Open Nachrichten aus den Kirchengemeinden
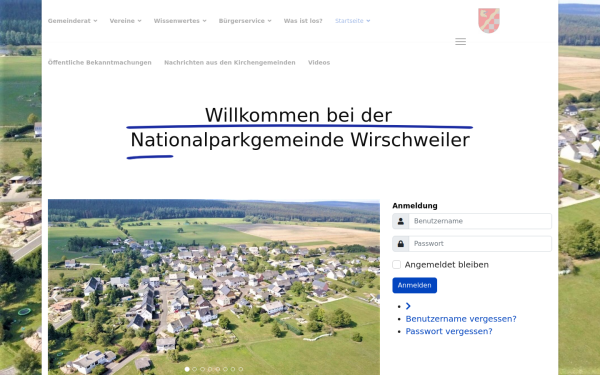The height and width of the screenshot is (375, 600). click(x=230, y=62)
